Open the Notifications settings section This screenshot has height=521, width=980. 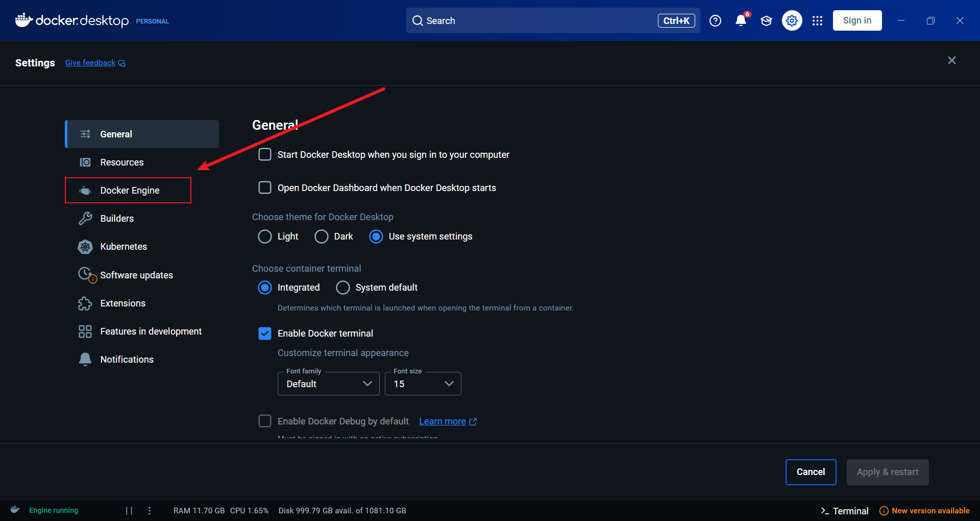click(x=142, y=360)
